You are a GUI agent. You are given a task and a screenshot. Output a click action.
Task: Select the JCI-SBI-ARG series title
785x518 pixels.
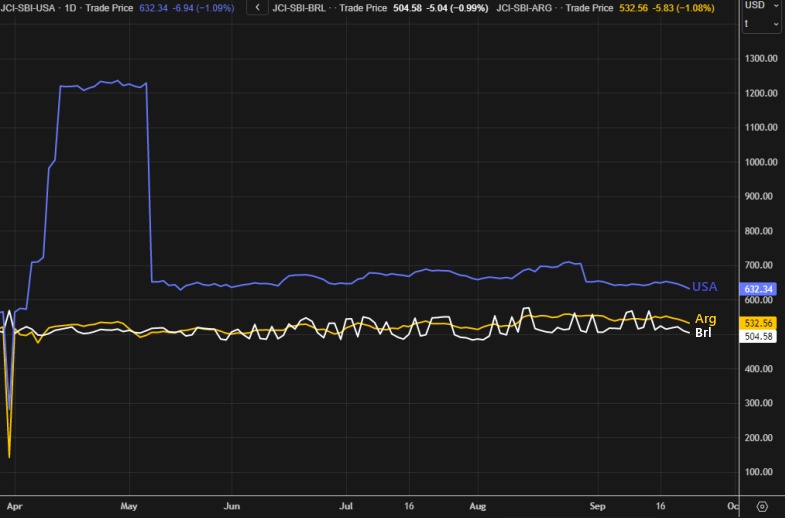click(x=526, y=7)
